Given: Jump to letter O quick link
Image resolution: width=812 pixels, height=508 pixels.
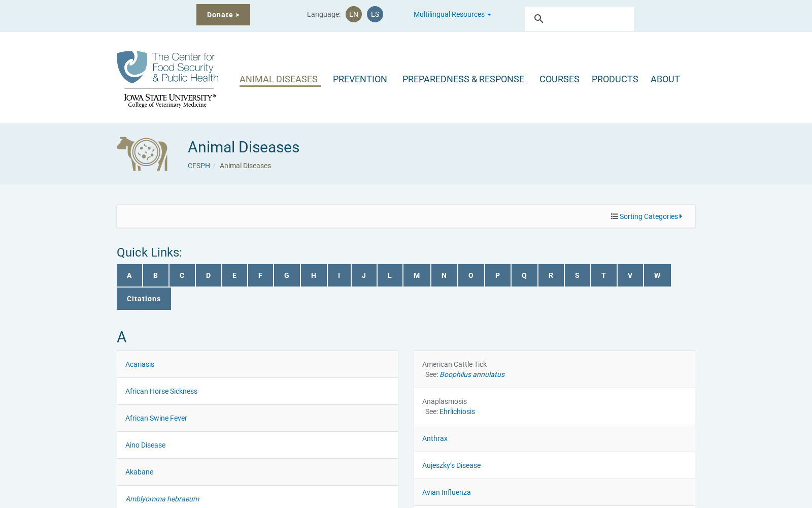Looking at the screenshot, I should point(471,275).
